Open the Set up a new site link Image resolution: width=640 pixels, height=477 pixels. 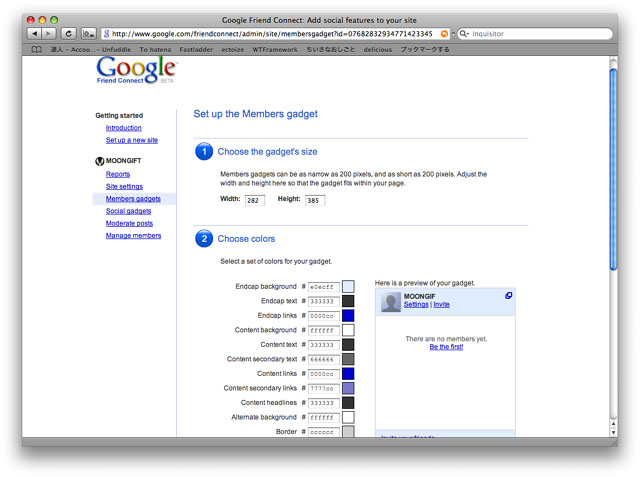coord(131,140)
